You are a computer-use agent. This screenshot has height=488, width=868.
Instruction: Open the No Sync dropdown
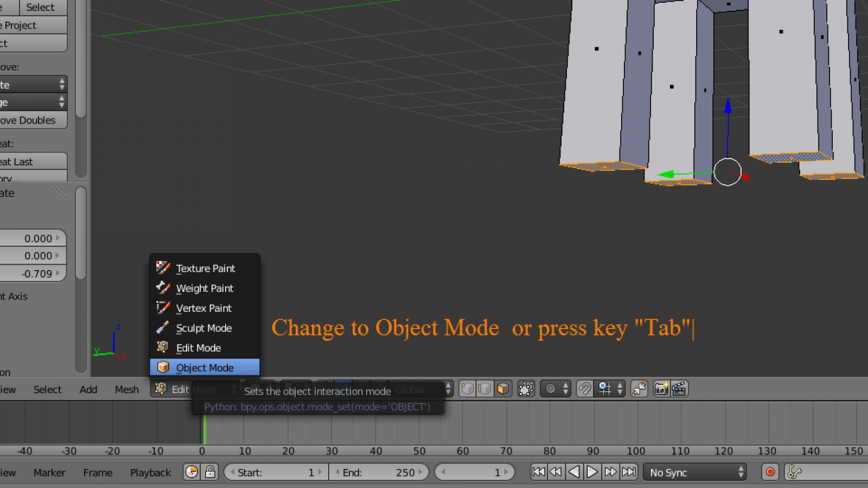[x=694, y=472]
